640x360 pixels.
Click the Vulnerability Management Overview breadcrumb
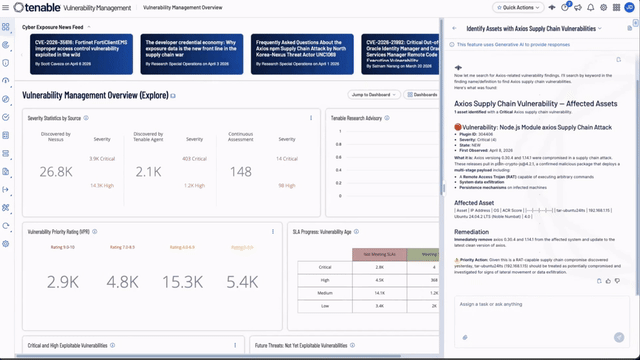[183, 7]
